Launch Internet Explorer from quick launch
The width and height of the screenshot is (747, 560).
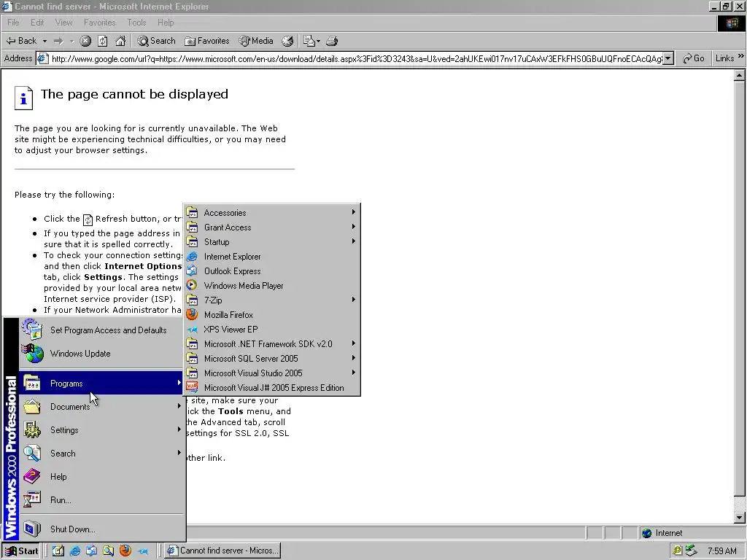pos(75,551)
